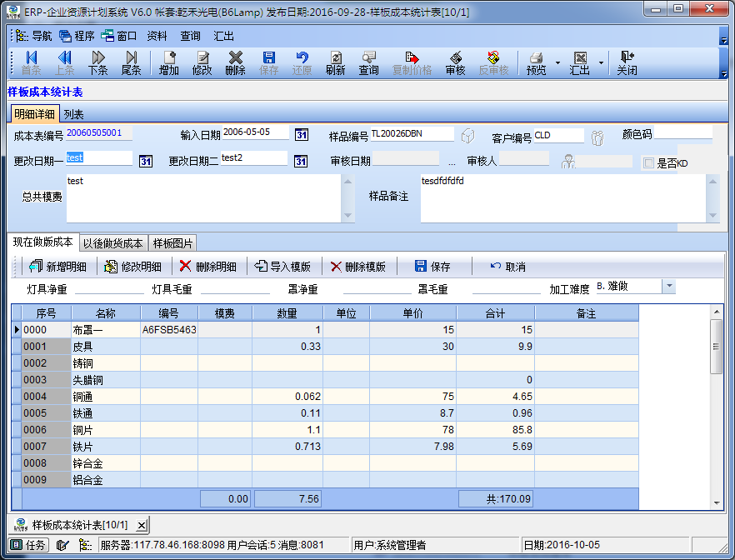
Task: Open the customer lookup icon beside 客户编号
Action: click(597, 137)
